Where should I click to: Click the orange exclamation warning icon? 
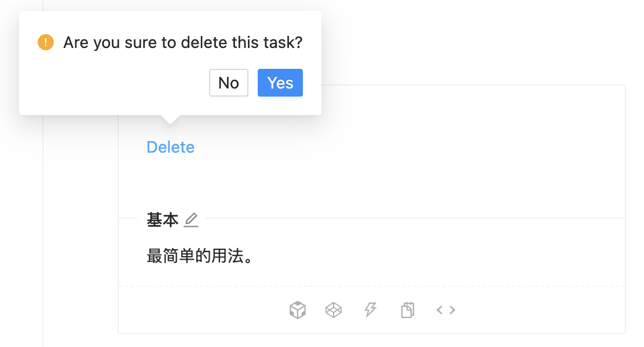(45, 42)
